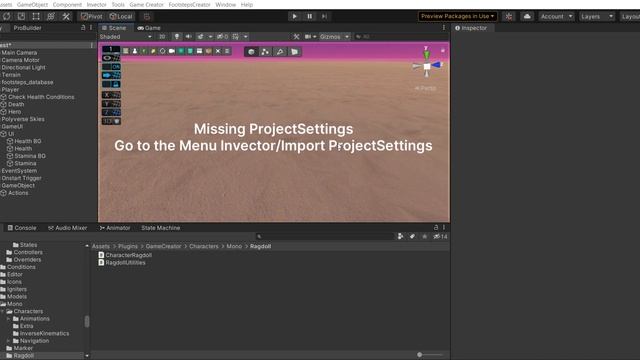This screenshot has width=640, height=360.
Task: Toggle scene effects icon
Action: click(x=200, y=37)
